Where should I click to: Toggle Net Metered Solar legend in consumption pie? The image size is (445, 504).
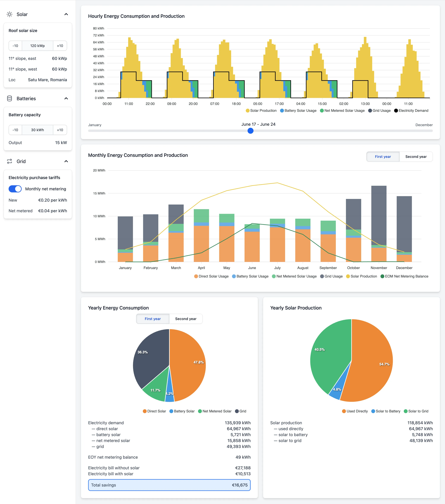click(x=215, y=411)
